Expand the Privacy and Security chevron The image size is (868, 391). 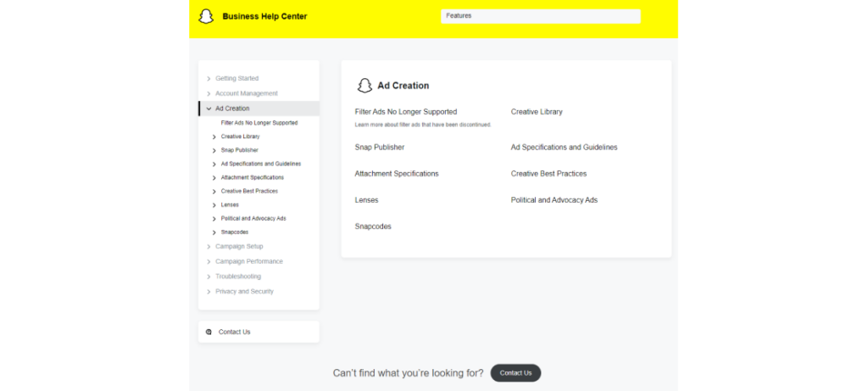point(209,292)
